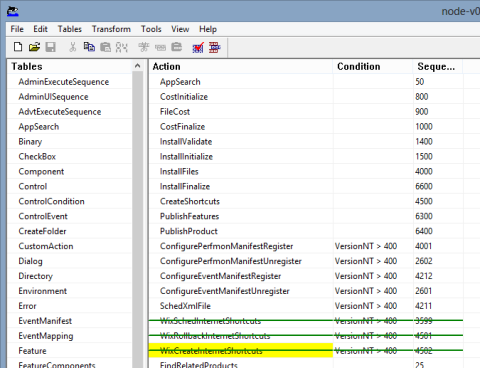This screenshot has height=368, width=480.
Task: Click the Open folder toolbar icon
Action: 34,47
